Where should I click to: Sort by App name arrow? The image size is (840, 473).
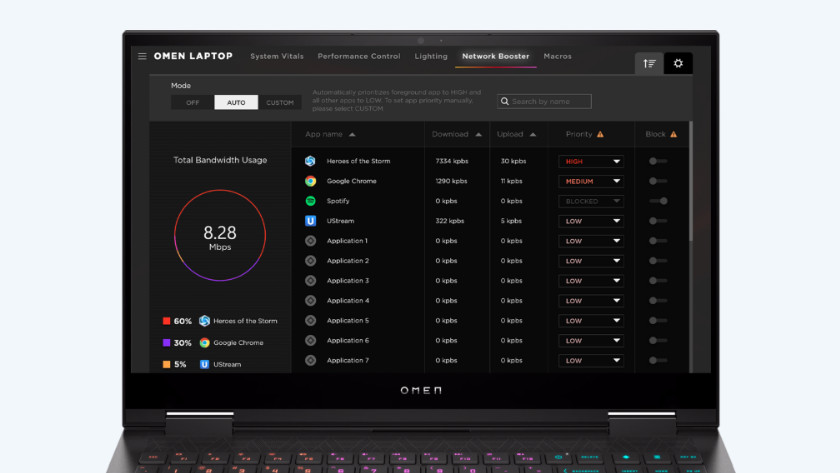[x=352, y=134]
